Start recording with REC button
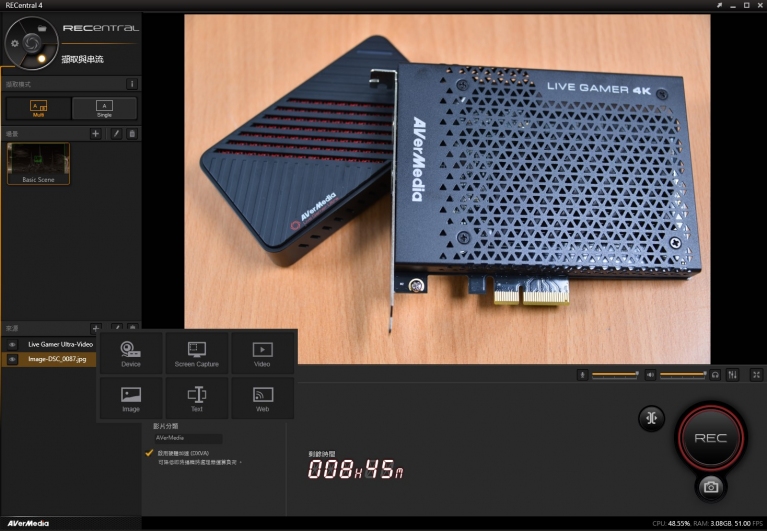 tap(711, 438)
